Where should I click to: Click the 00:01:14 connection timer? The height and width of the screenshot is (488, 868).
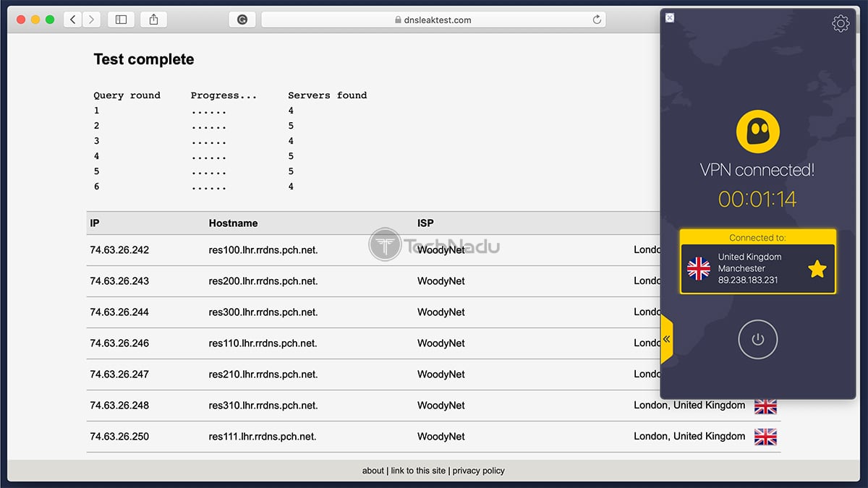click(x=757, y=199)
